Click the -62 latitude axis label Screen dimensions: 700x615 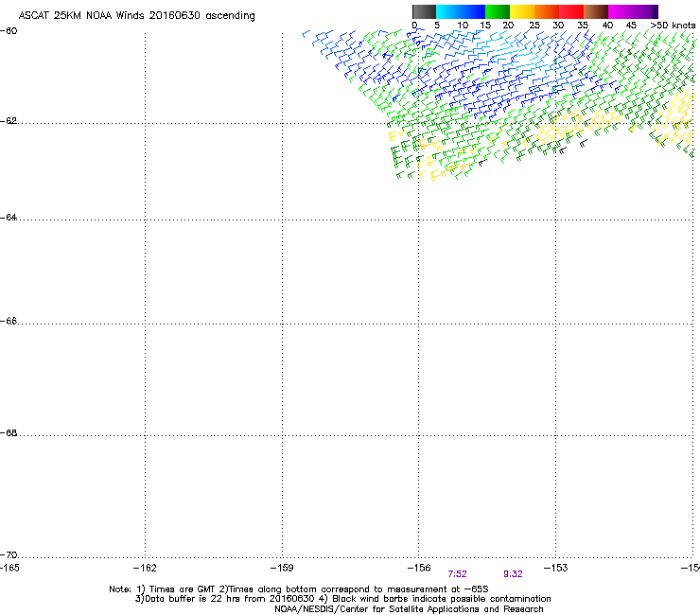click(9, 121)
